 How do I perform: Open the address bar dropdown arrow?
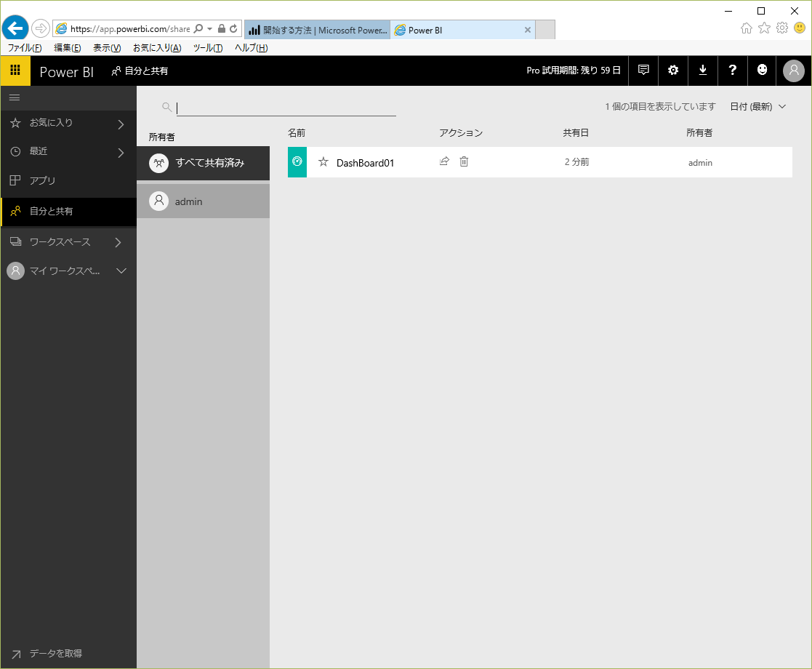[x=210, y=29]
